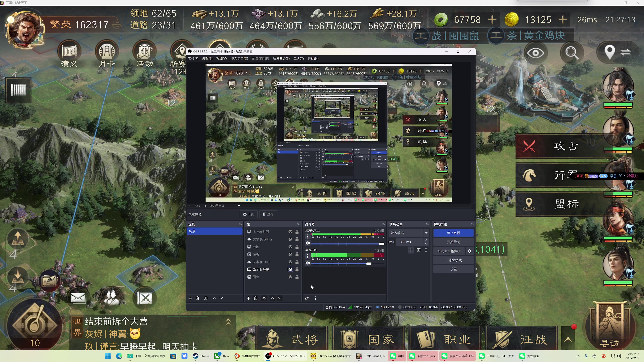Viewport: 644px width, 362px height.
Task: Move source up in Sources list
Action: click(273, 298)
